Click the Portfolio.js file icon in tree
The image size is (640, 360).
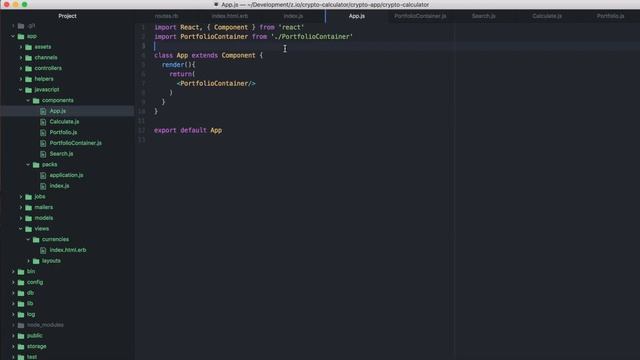tap(43, 132)
